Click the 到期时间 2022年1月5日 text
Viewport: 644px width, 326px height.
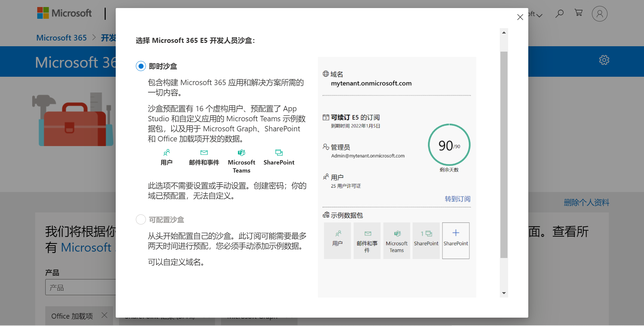pos(356,126)
